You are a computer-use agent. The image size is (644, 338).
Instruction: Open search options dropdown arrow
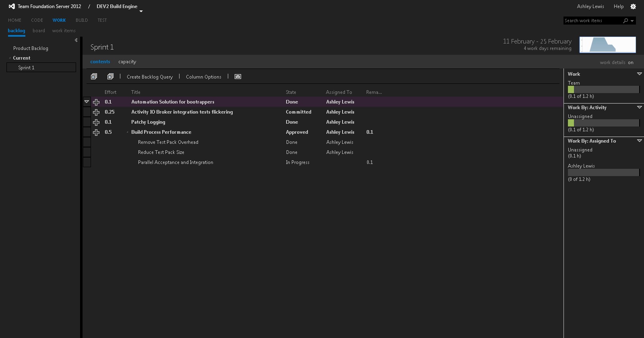click(x=632, y=21)
